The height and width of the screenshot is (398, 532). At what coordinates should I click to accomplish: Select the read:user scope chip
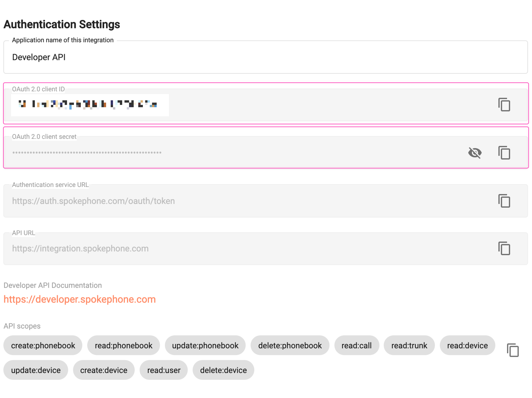click(164, 370)
